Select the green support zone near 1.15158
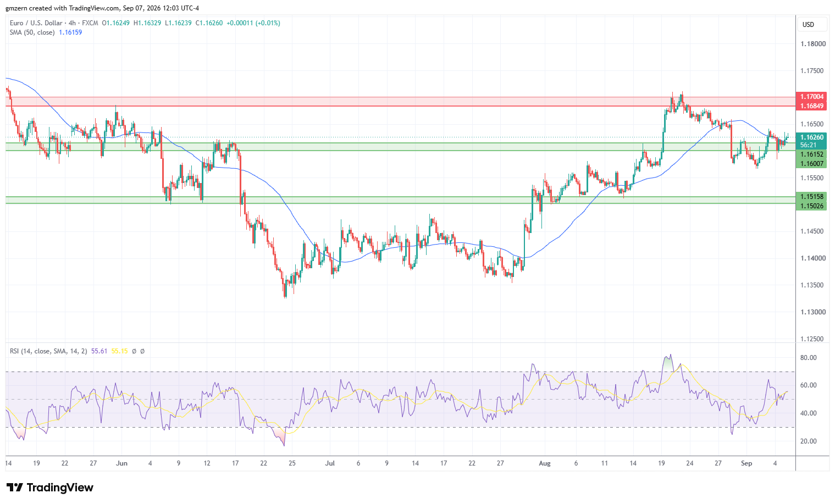Viewport: 835px width, 504px height. pyautogui.click(x=400, y=200)
